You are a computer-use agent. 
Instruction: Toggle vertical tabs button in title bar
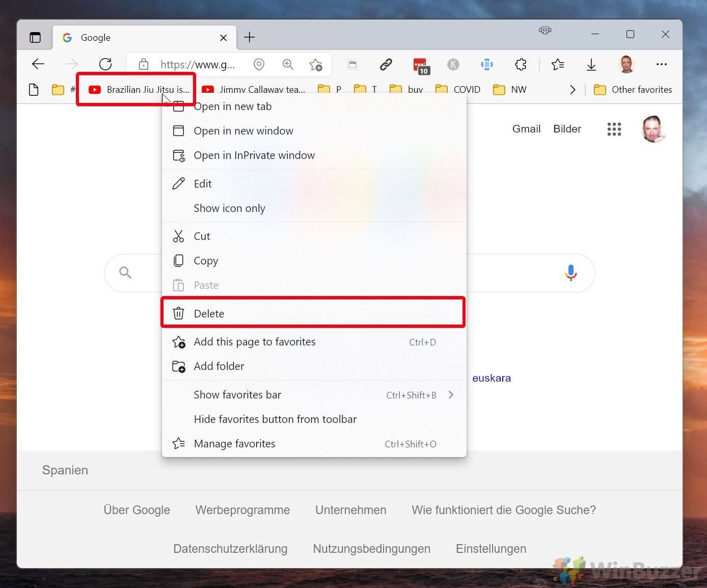35,37
